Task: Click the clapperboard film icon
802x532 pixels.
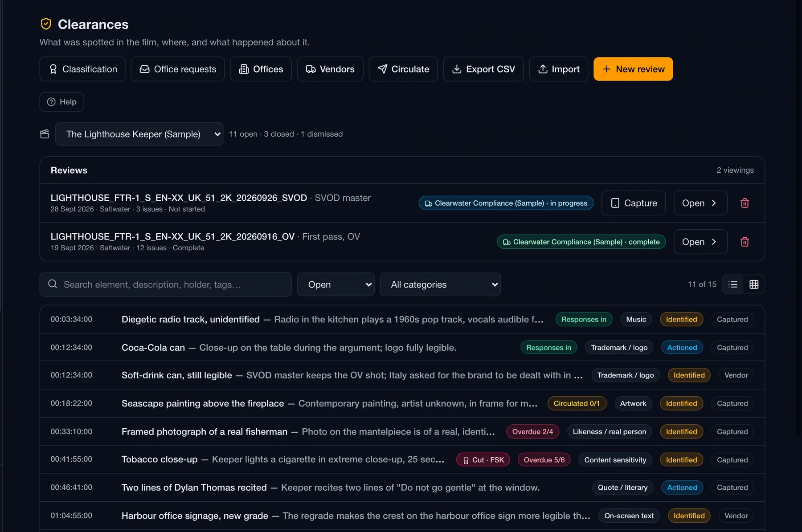Action: (x=45, y=134)
